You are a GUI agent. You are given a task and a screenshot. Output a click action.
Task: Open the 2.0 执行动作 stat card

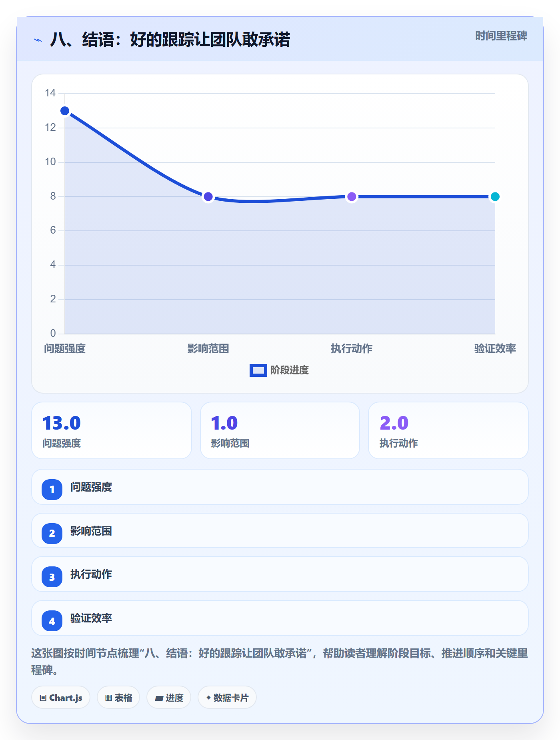pyautogui.click(x=448, y=430)
